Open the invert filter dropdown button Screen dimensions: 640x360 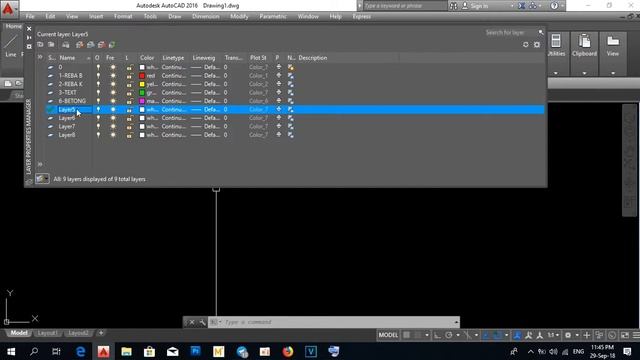point(42,179)
